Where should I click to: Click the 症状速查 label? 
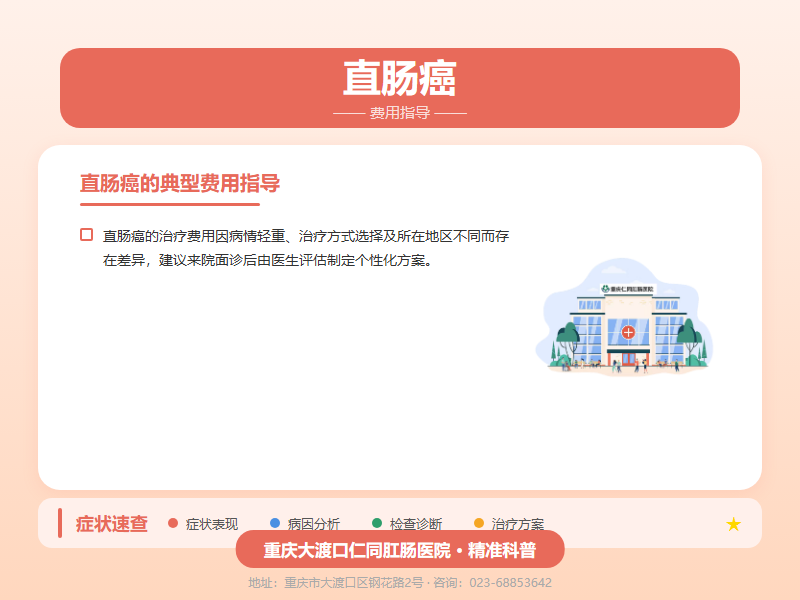coord(112,524)
